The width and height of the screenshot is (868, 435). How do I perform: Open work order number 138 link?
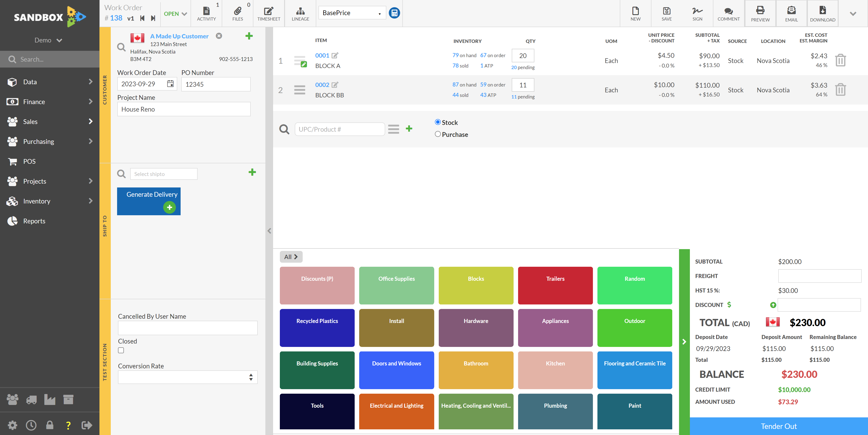116,18
